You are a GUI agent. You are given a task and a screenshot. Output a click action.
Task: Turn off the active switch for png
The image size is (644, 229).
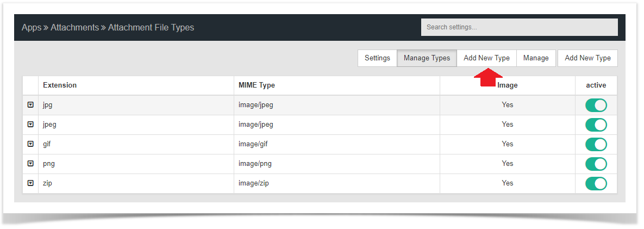click(596, 164)
